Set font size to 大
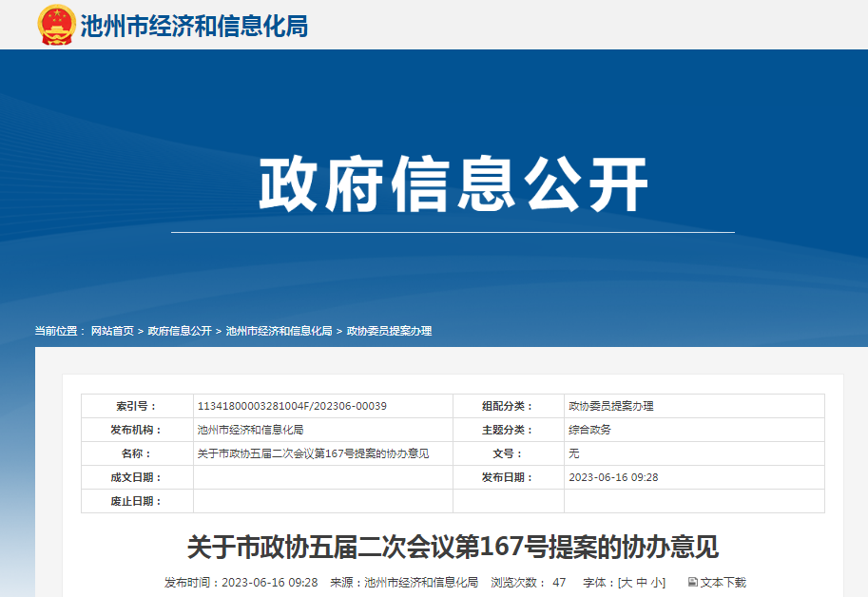Image resolution: width=868 pixels, height=597 pixels. coord(627,583)
